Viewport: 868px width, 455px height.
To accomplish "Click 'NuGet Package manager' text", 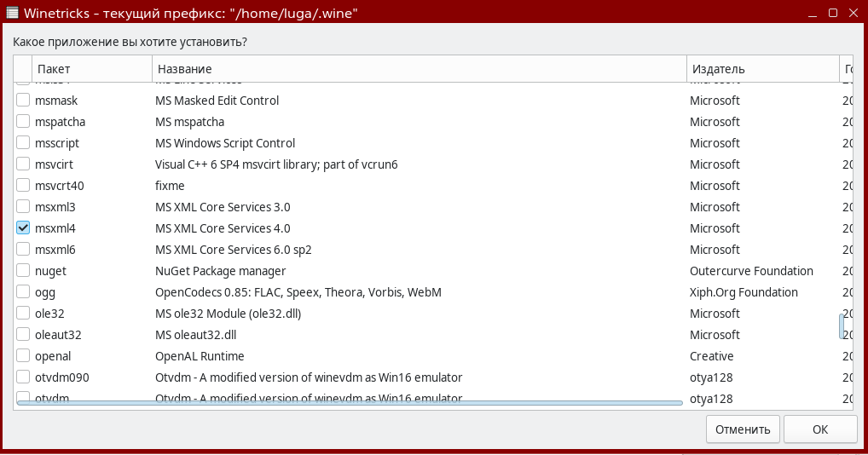I will 220,272.
